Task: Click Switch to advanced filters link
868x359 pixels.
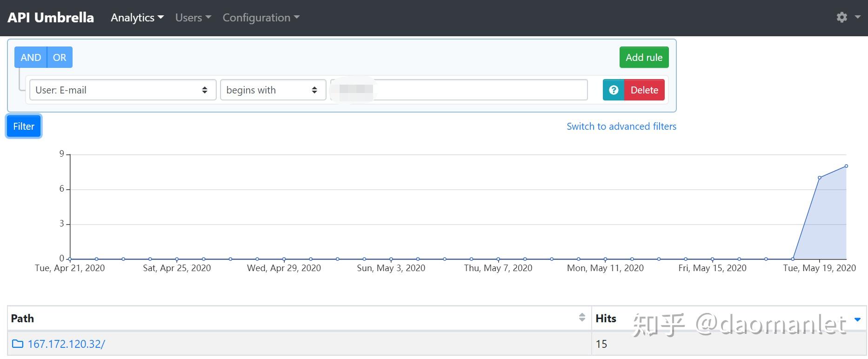Action: coord(621,126)
